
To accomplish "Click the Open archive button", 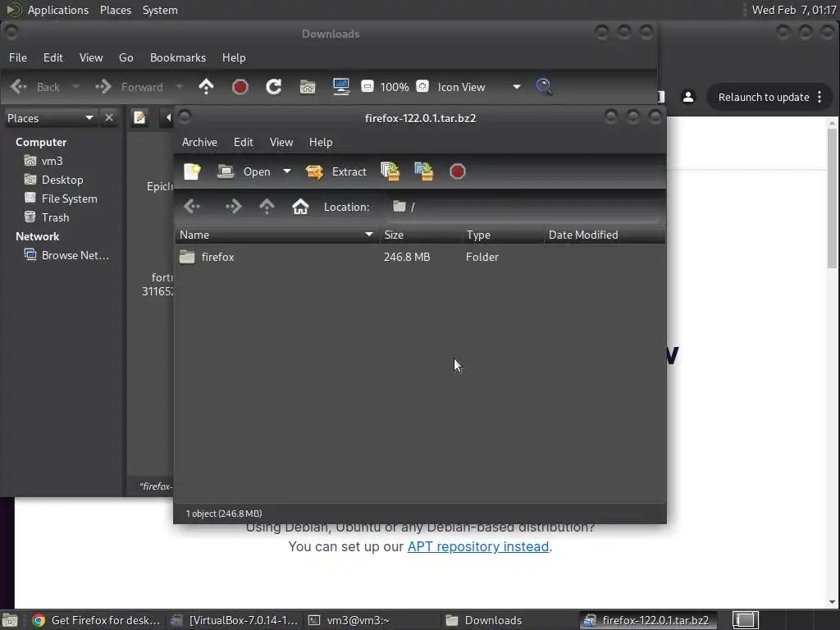I will click(x=244, y=171).
